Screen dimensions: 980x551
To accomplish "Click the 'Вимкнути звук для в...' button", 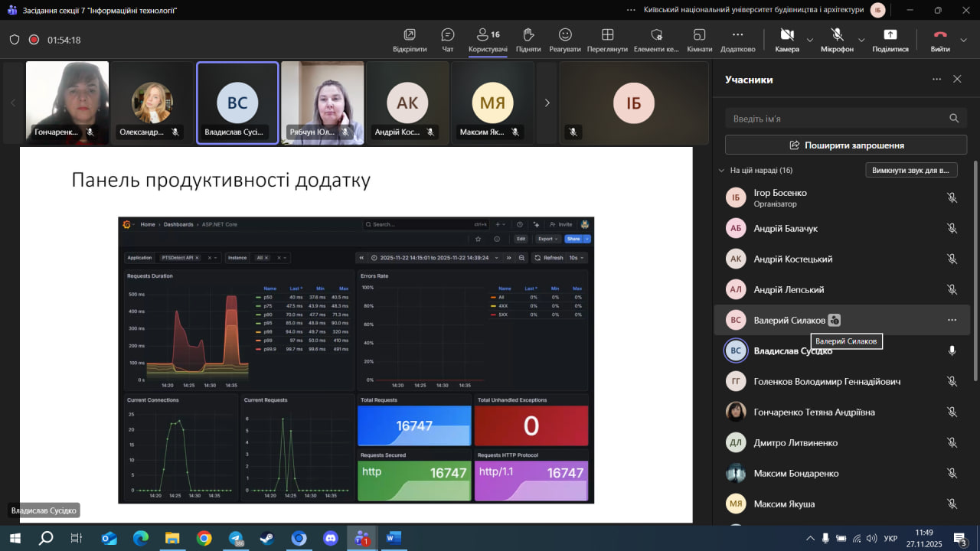I will tap(911, 171).
